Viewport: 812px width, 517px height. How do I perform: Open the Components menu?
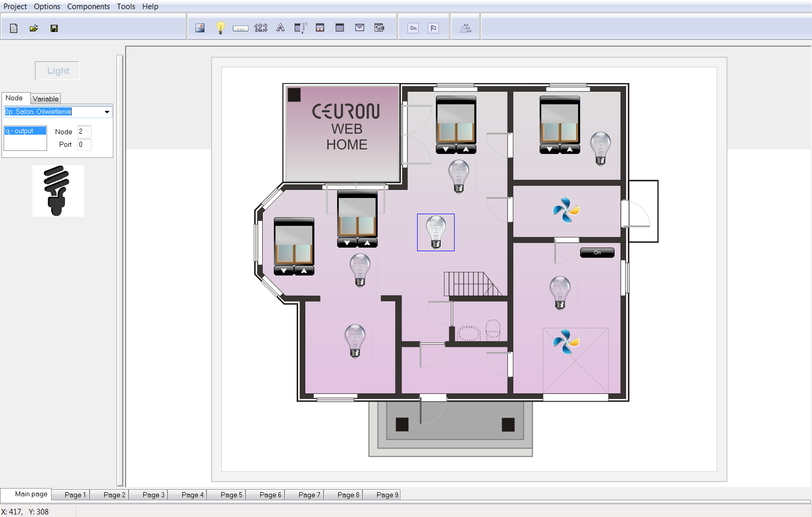(x=89, y=7)
